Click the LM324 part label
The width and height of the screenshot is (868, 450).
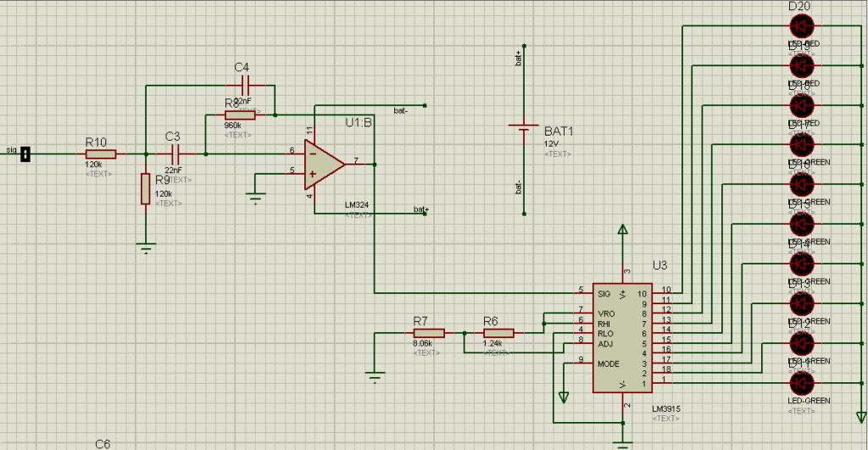tap(357, 205)
